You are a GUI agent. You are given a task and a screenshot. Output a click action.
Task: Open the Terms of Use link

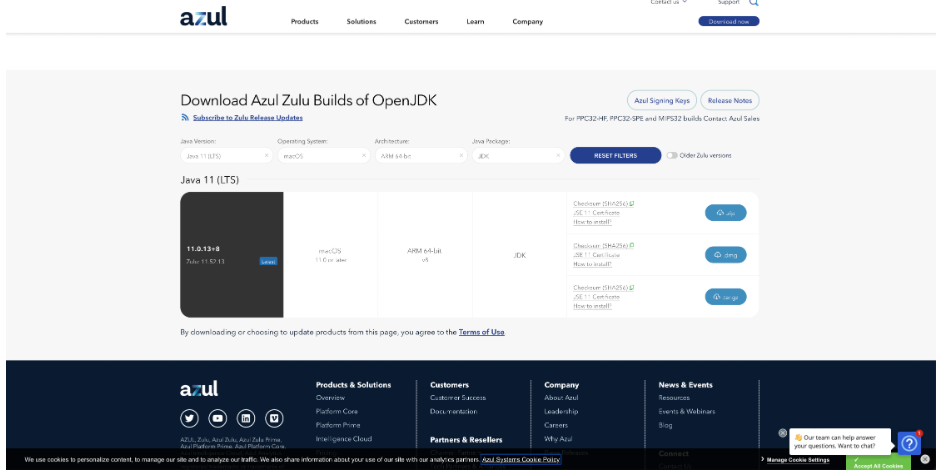[481, 332]
